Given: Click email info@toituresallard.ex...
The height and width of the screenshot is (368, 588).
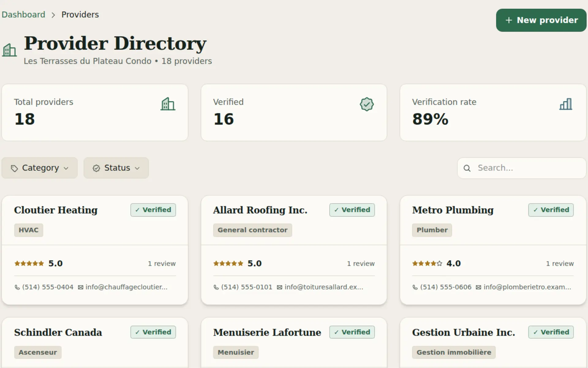Looking at the screenshot, I should (x=324, y=287).
